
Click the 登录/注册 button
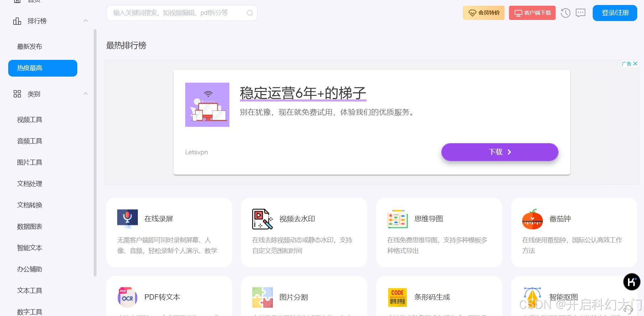(x=615, y=13)
